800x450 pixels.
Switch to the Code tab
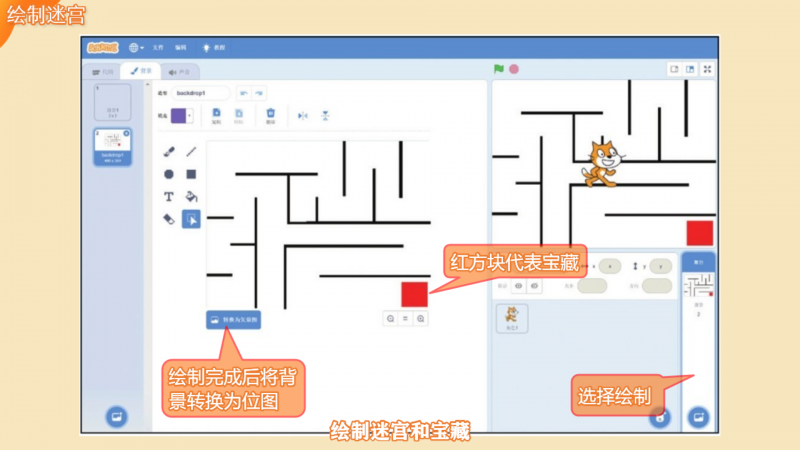103,72
